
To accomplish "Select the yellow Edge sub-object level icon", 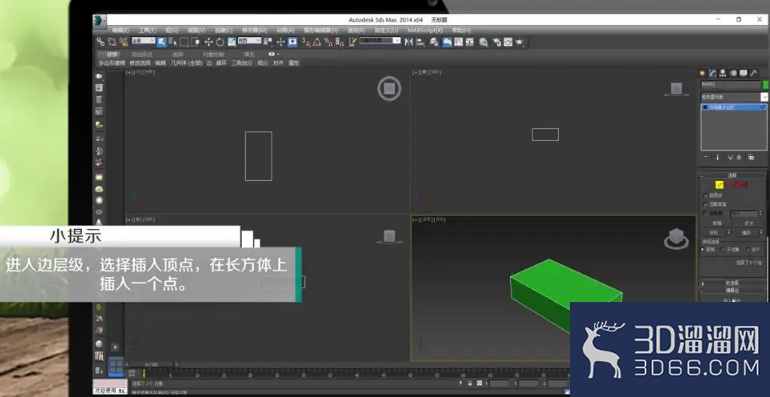I will pos(719,185).
